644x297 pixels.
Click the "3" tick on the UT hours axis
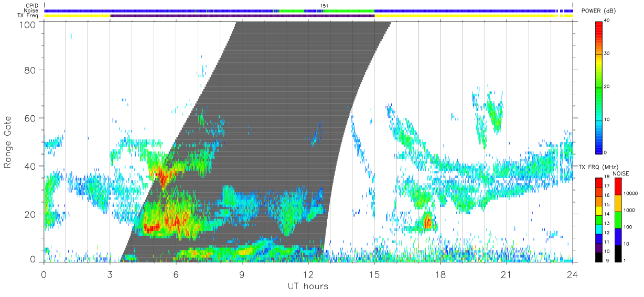pyautogui.click(x=110, y=275)
